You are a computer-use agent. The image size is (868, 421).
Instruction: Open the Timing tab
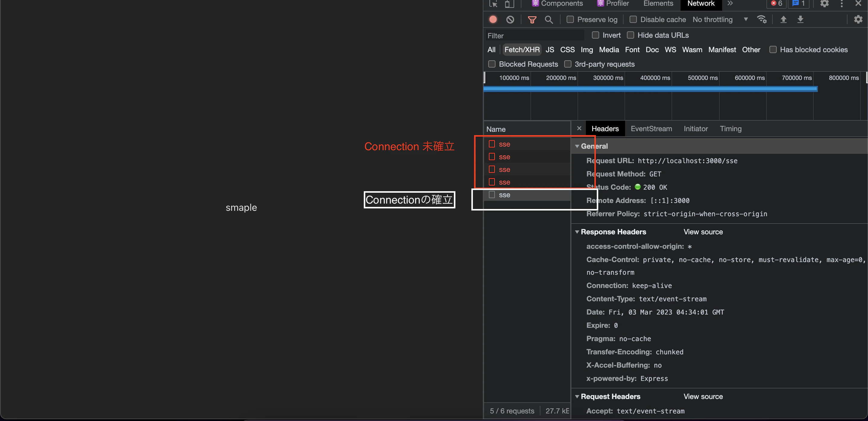(731, 129)
